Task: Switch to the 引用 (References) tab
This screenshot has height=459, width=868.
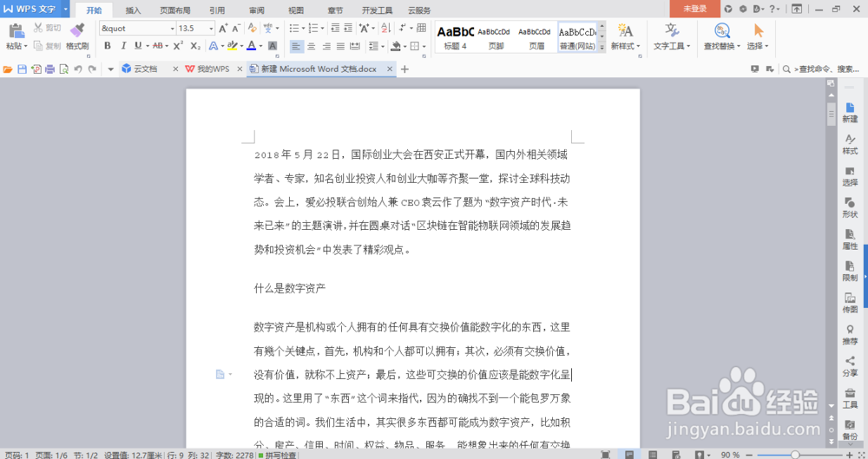Action: tap(217, 10)
